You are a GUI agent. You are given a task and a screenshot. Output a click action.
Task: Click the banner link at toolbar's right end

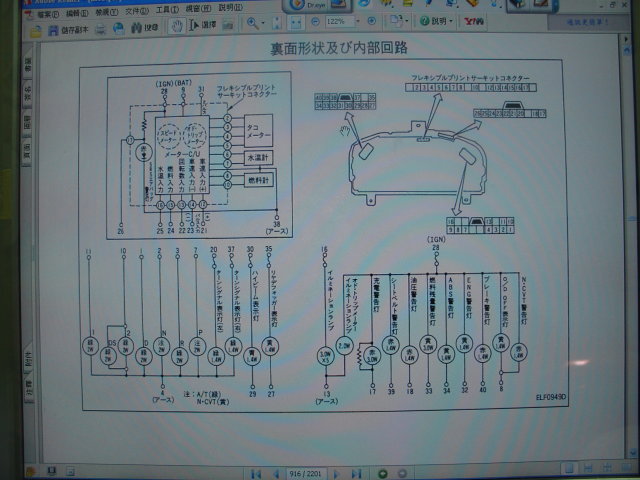588,22
